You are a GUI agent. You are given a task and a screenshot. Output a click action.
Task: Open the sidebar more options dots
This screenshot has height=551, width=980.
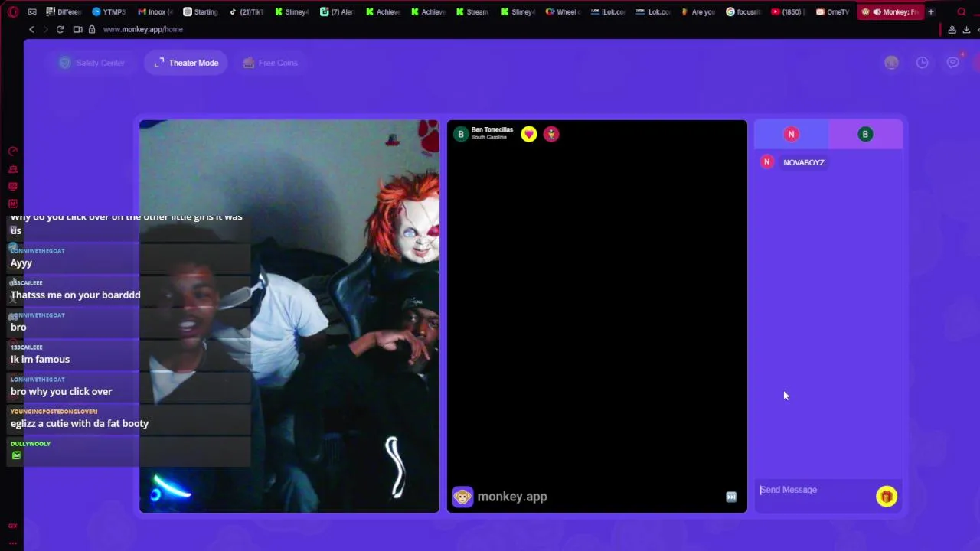[13, 543]
